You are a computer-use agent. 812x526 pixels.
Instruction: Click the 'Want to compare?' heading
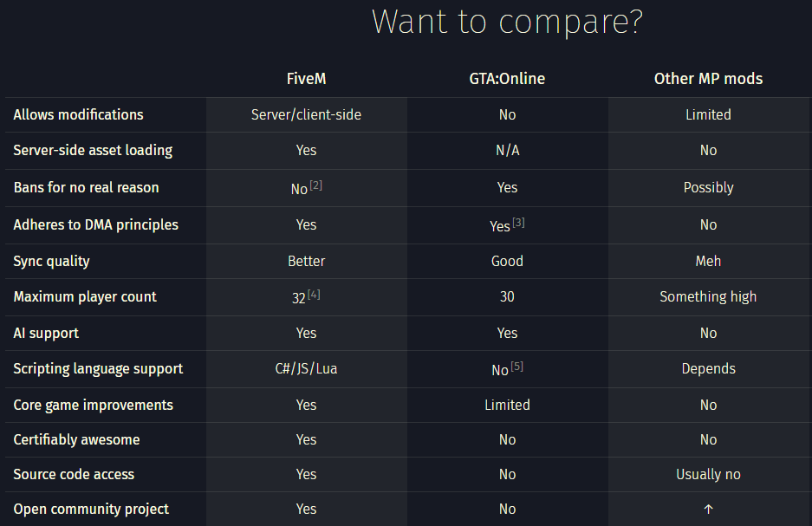507,23
